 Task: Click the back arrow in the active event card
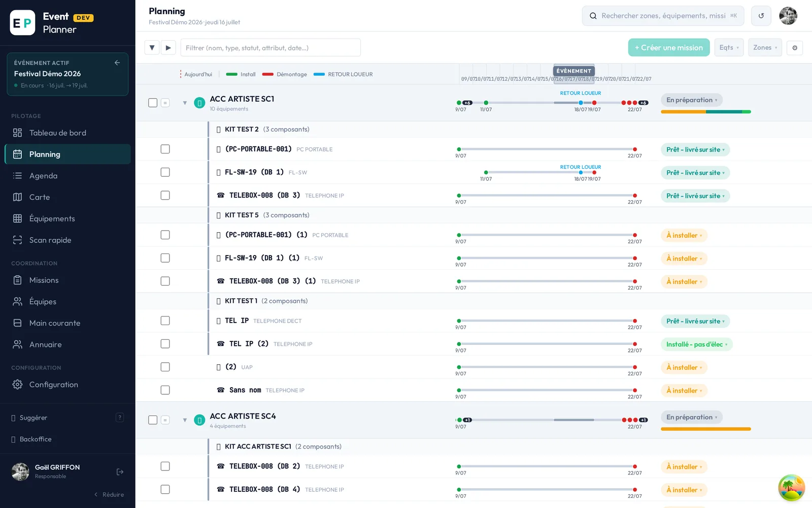[x=117, y=62]
